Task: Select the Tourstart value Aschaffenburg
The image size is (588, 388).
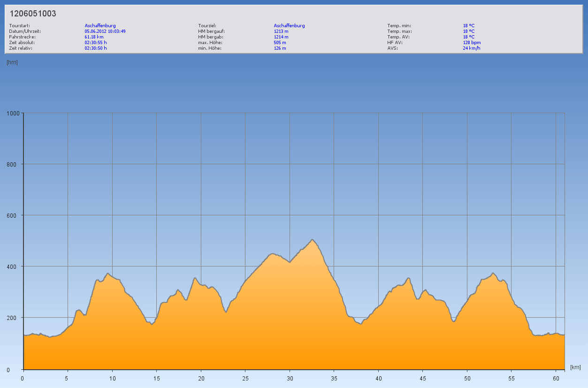Action: pos(100,25)
